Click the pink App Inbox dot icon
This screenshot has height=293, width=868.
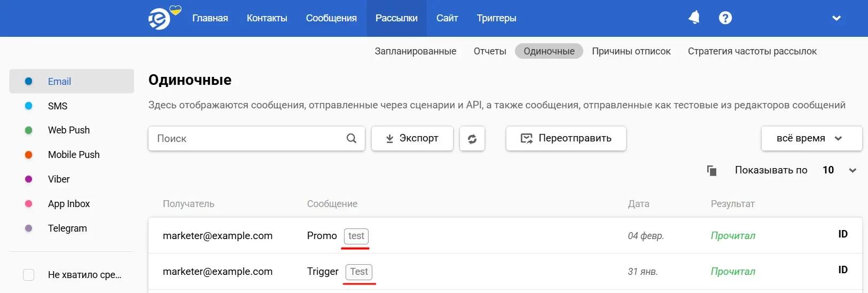pyautogui.click(x=29, y=204)
